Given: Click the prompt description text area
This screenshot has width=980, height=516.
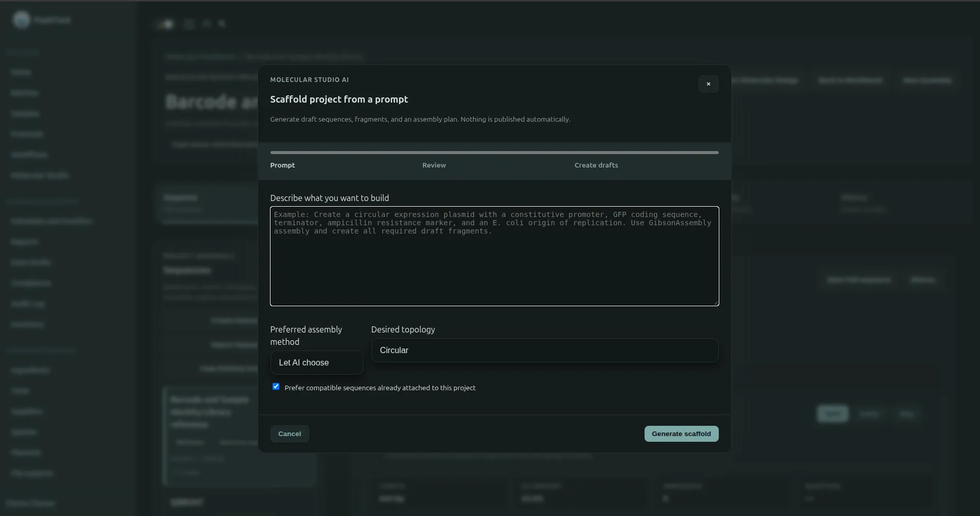Looking at the screenshot, I should [x=494, y=256].
